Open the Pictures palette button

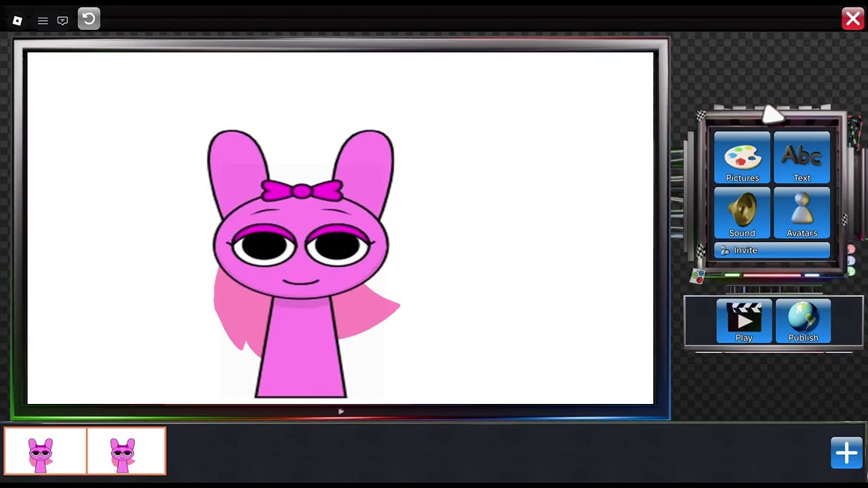click(x=743, y=157)
